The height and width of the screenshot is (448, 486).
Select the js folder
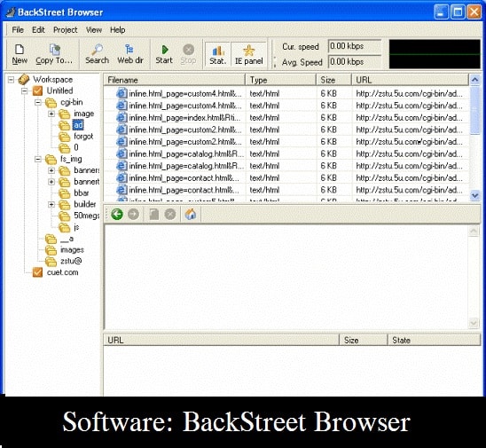[x=76, y=227]
